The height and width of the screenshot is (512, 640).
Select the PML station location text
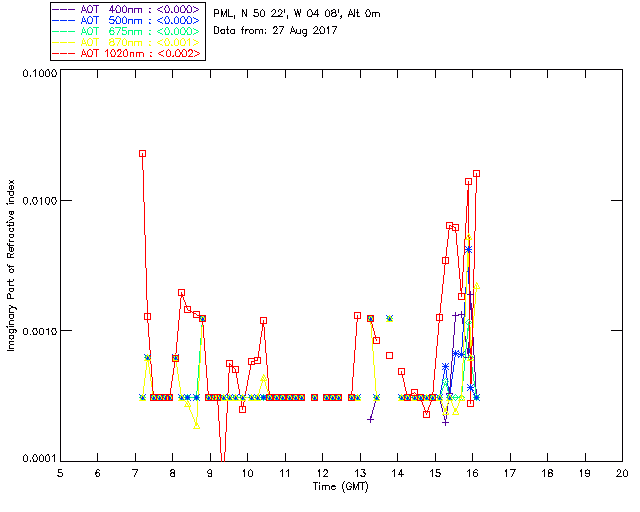[x=297, y=14]
